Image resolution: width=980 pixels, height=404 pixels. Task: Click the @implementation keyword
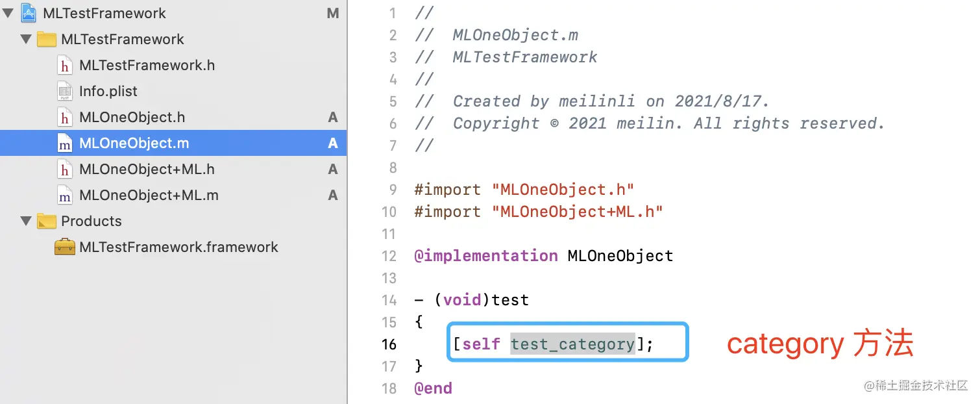coord(486,255)
